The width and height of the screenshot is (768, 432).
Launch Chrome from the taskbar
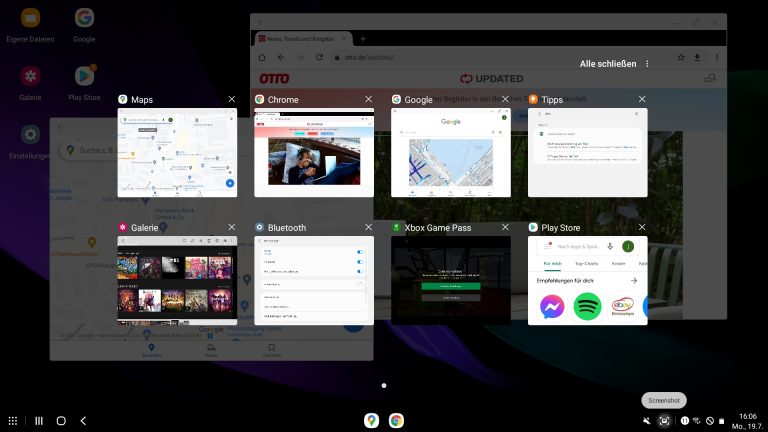pyautogui.click(x=396, y=421)
